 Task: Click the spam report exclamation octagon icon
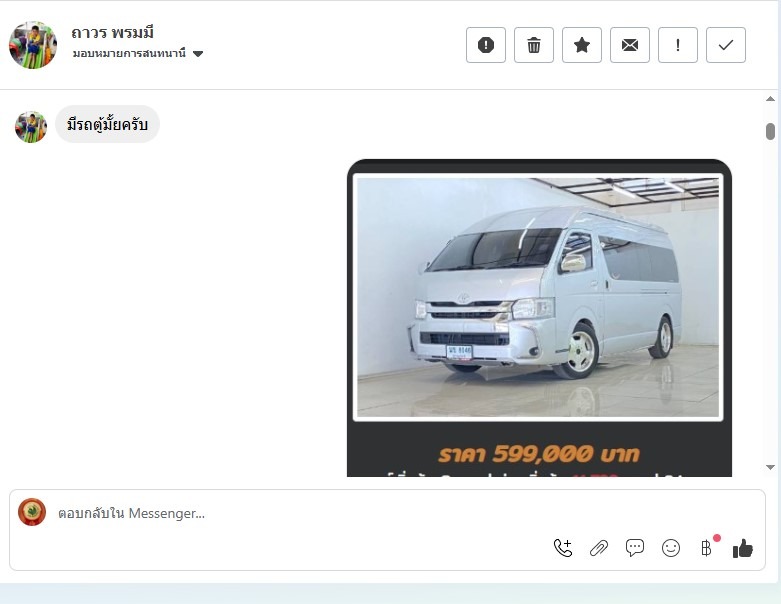coord(486,45)
